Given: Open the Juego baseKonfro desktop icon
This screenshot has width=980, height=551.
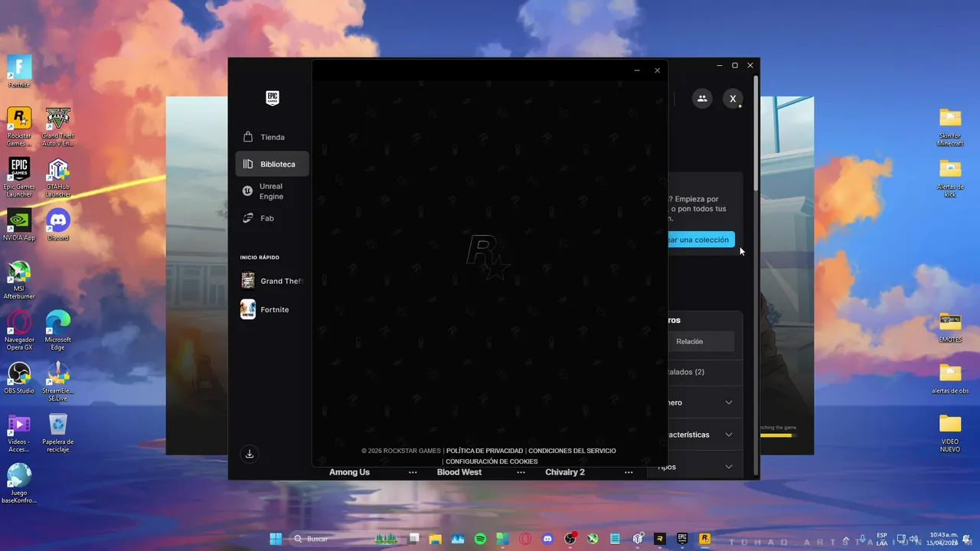Looking at the screenshot, I should 19,483.
